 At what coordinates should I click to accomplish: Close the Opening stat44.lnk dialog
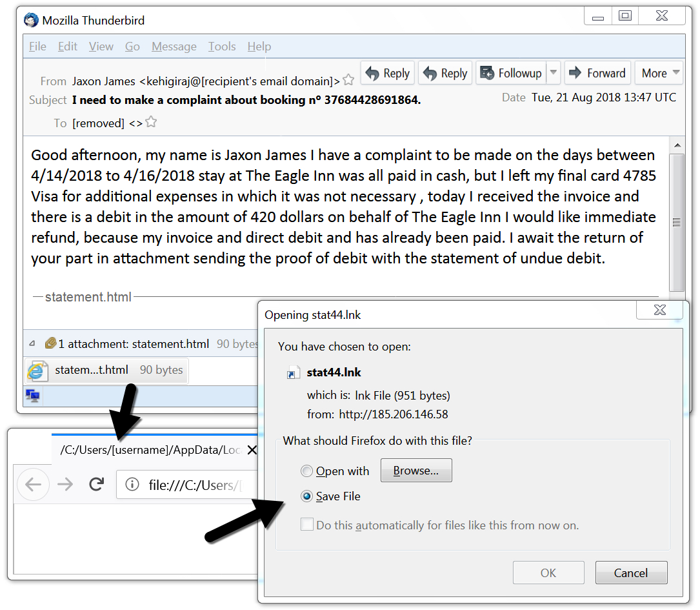[660, 310]
